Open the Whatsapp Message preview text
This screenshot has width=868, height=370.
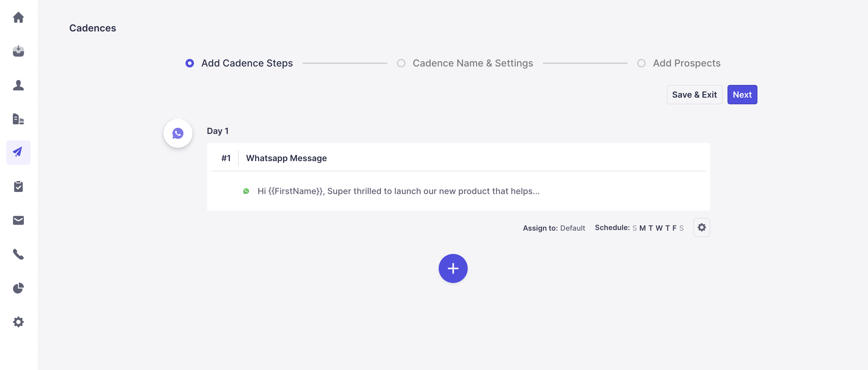coord(398,191)
